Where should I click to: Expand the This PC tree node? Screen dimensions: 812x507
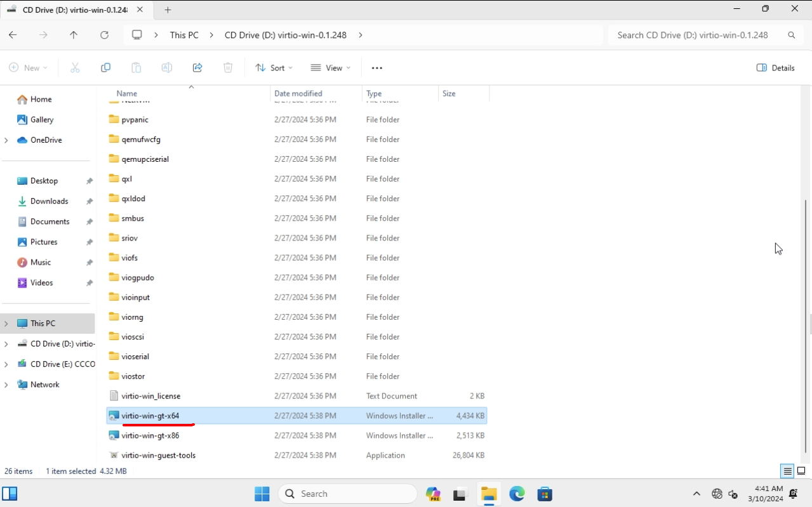click(6, 324)
